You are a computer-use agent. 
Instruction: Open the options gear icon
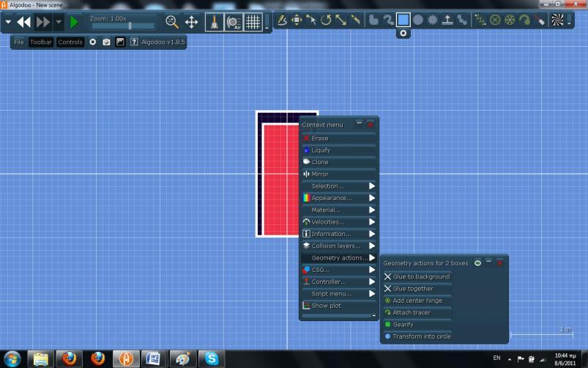coord(92,42)
